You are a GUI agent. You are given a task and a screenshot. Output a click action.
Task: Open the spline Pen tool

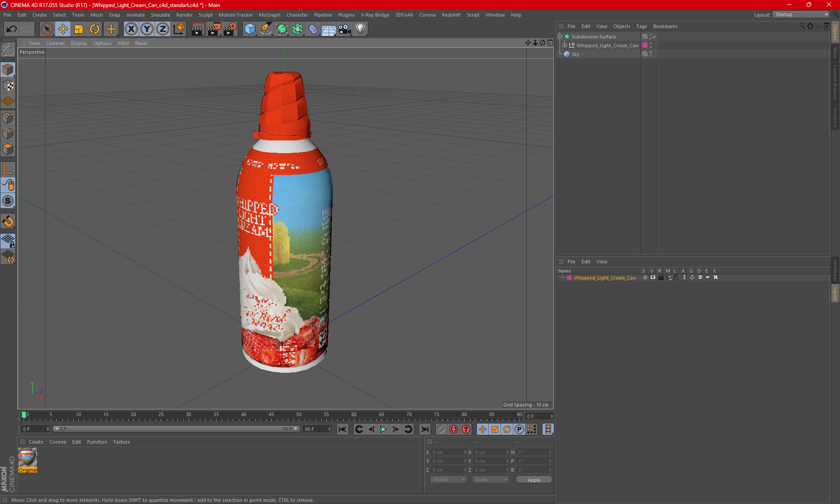tap(266, 29)
